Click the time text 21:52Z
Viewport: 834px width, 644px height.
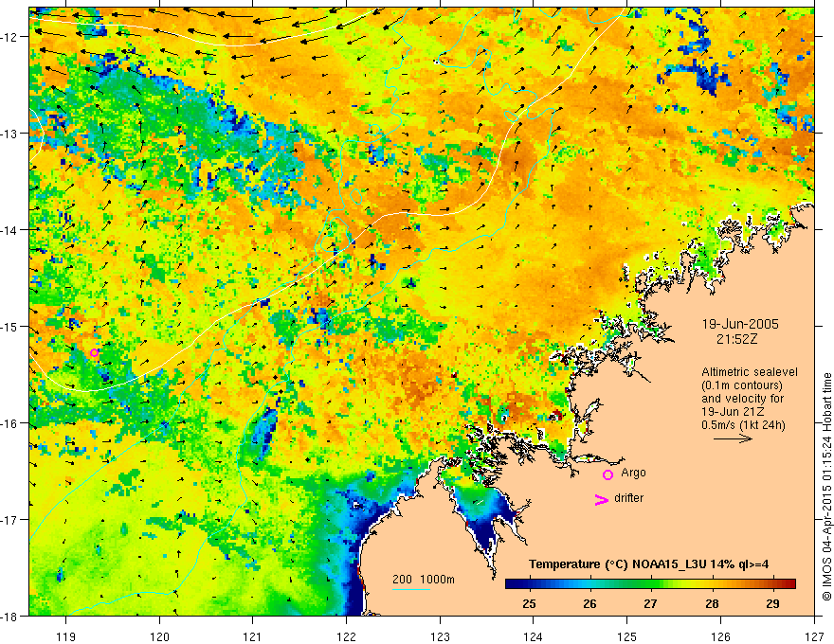[736, 339]
